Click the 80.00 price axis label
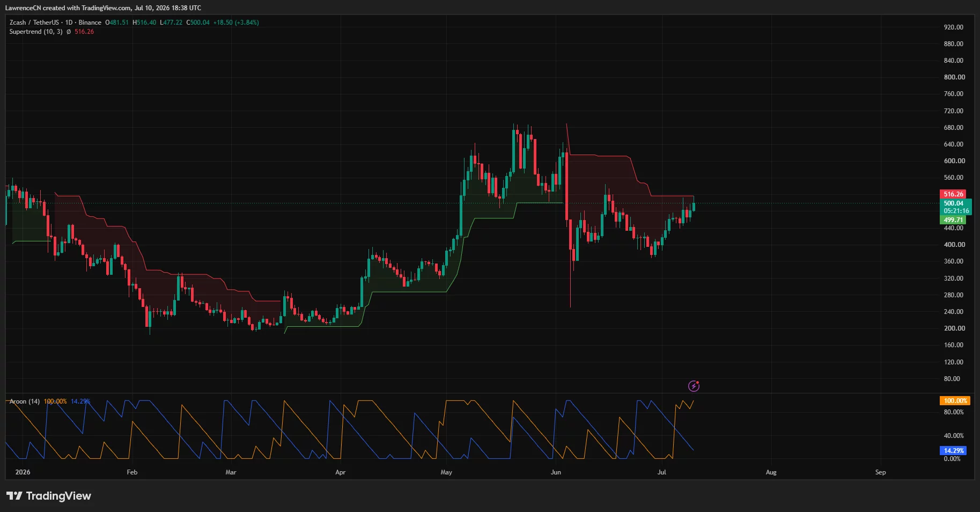The width and height of the screenshot is (980, 512). pos(952,379)
